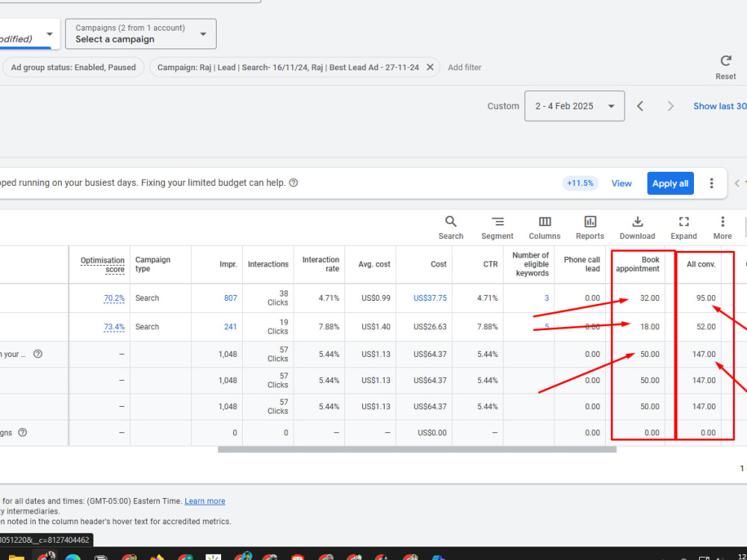Viewport: 747px width, 560px height.
Task: Open the 70.2% optimisation score link
Action: click(114, 298)
